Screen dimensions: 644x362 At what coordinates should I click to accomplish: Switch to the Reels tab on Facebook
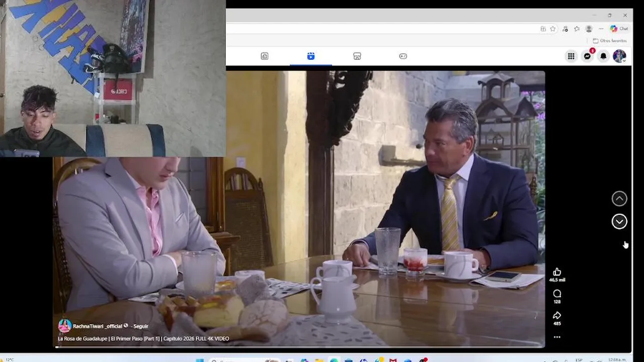(x=311, y=56)
